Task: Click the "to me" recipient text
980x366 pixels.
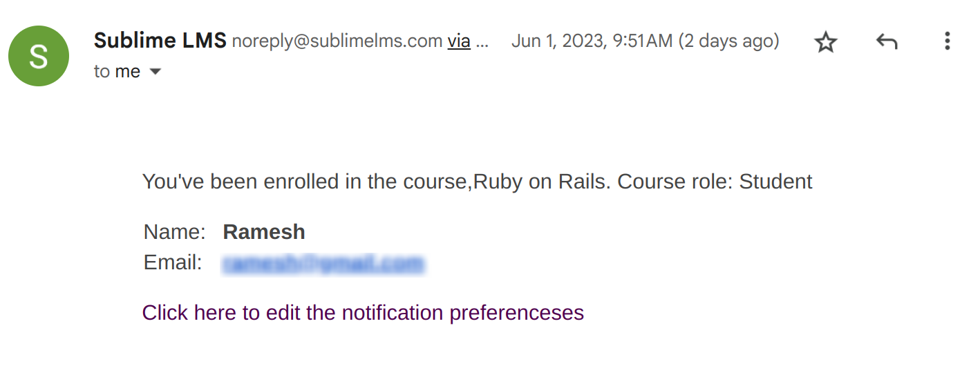Action: pyautogui.click(x=117, y=72)
